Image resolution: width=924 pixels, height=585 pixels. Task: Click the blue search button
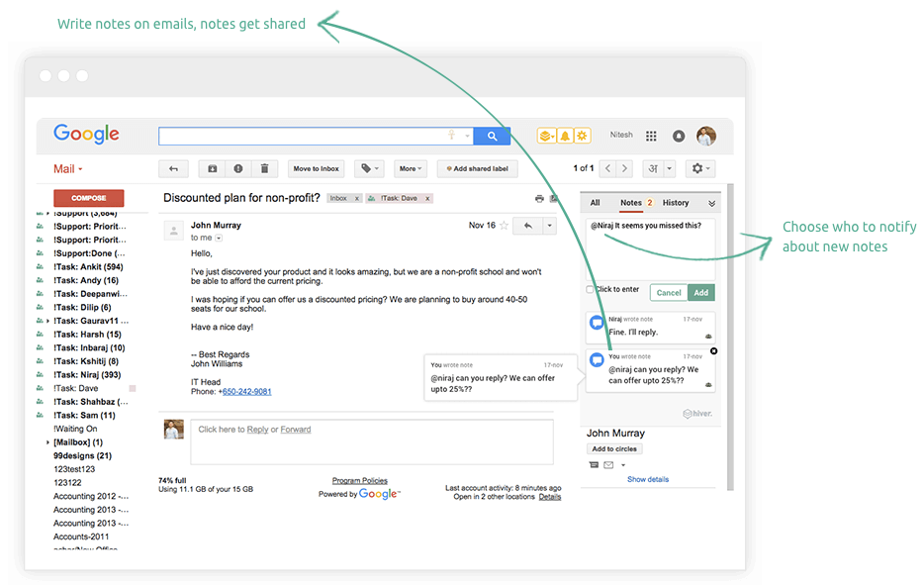[x=492, y=137]
